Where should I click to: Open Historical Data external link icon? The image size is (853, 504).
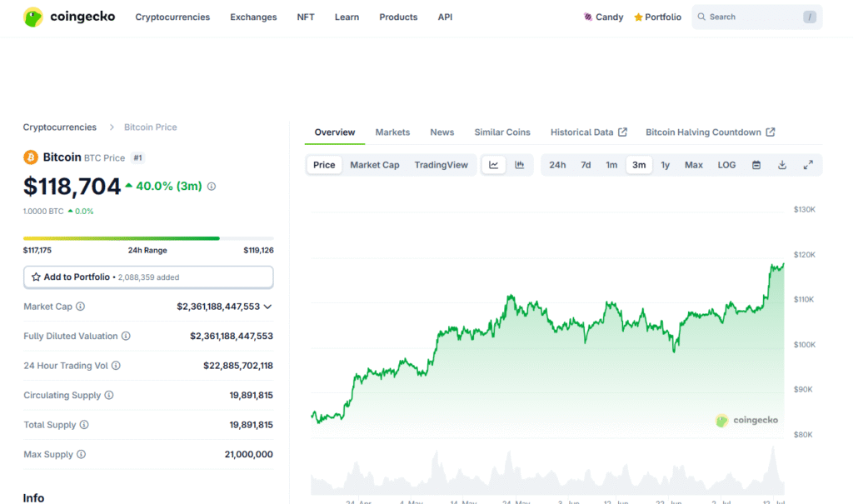623,132
